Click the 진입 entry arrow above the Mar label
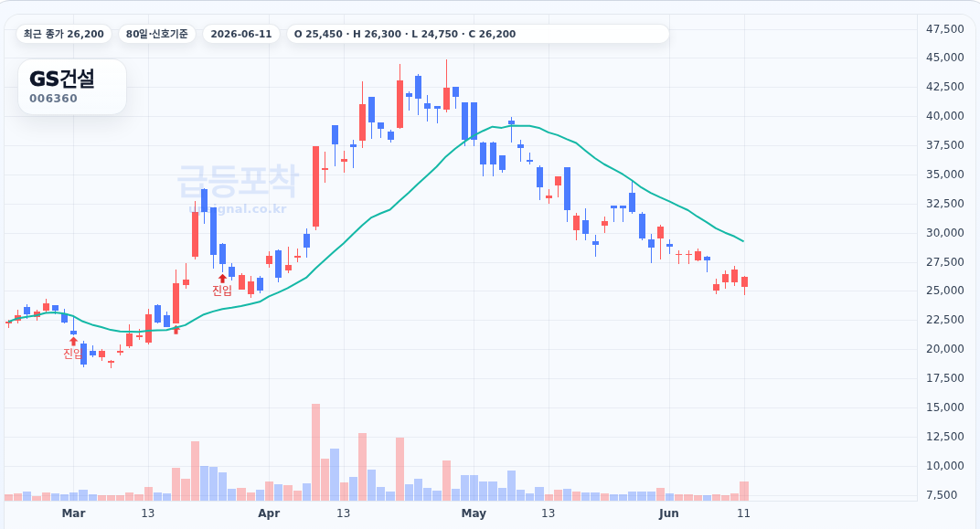Screen dimensions: 980x529 pyautogui.click(x=73, y=341)
